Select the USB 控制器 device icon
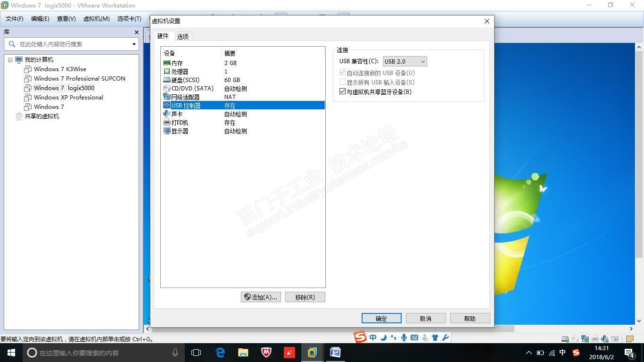The width and height of the screenshot is (644, 362). click(166, 105)
